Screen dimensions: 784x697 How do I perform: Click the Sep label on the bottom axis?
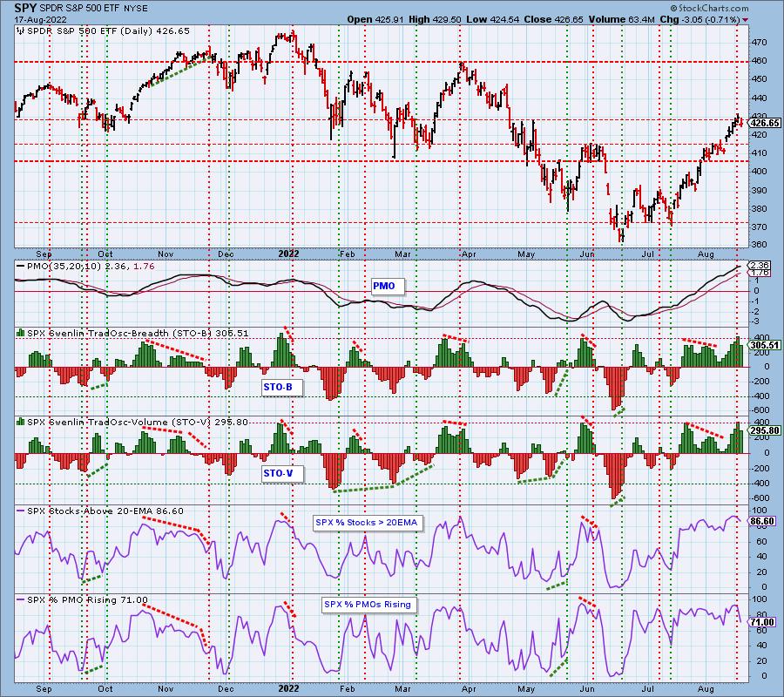[x=44, y=689]
